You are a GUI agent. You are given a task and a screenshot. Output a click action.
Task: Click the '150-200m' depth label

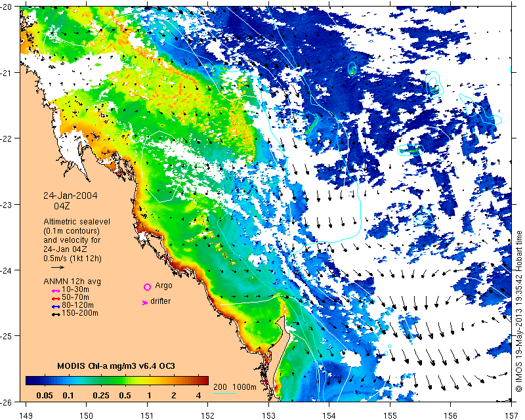coord(80,313)
